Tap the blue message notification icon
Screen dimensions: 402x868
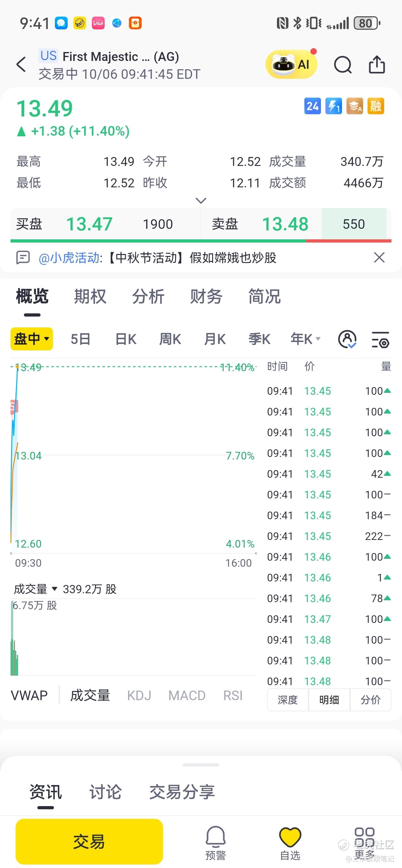click(x=61, y=23)
